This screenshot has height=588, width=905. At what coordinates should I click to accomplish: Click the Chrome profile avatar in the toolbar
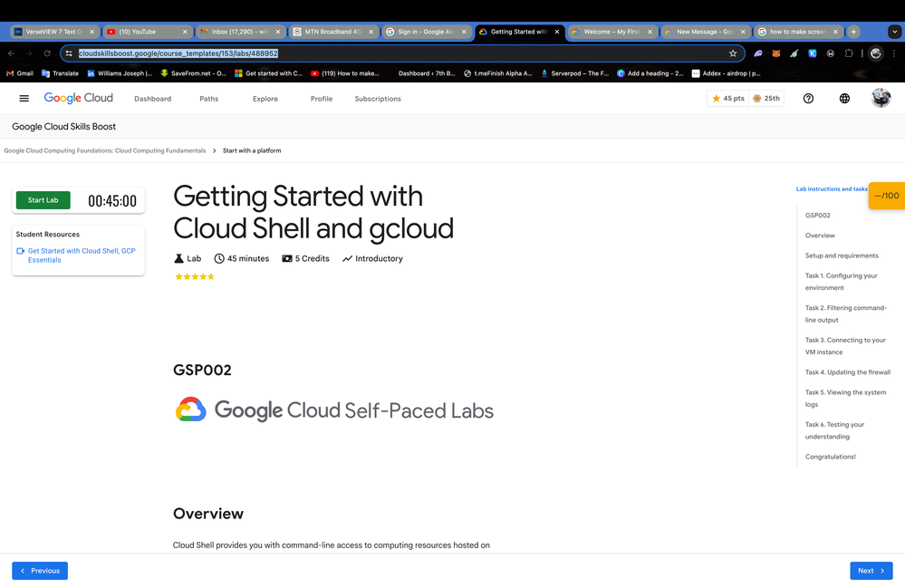pos(876,53)
